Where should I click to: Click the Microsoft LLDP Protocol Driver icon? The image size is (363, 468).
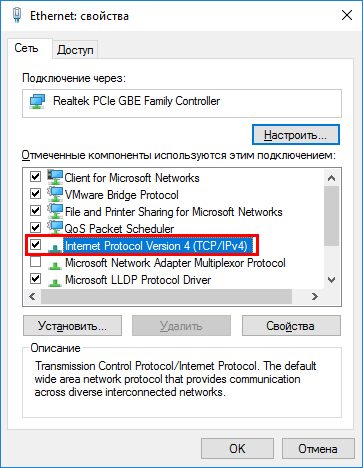click(x=55, y=282)
